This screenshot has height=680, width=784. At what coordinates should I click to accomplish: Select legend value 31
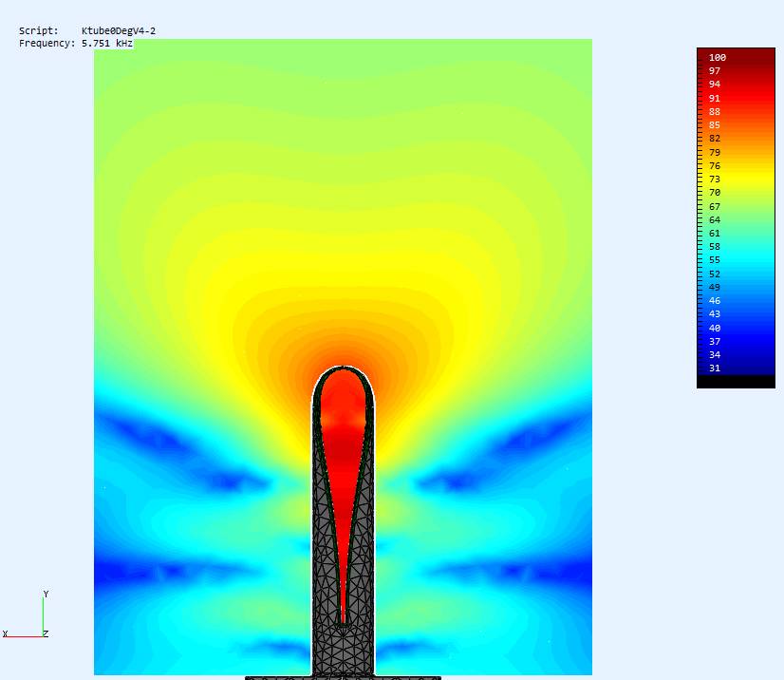715,368
